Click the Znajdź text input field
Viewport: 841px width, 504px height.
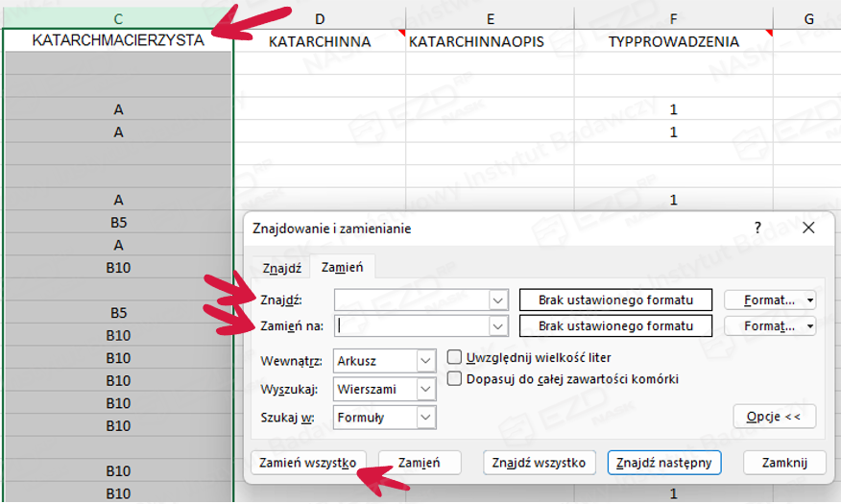point(411,300)
